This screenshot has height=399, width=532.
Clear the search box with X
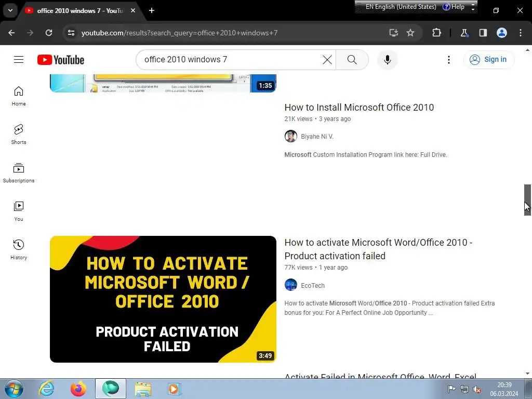327,60
